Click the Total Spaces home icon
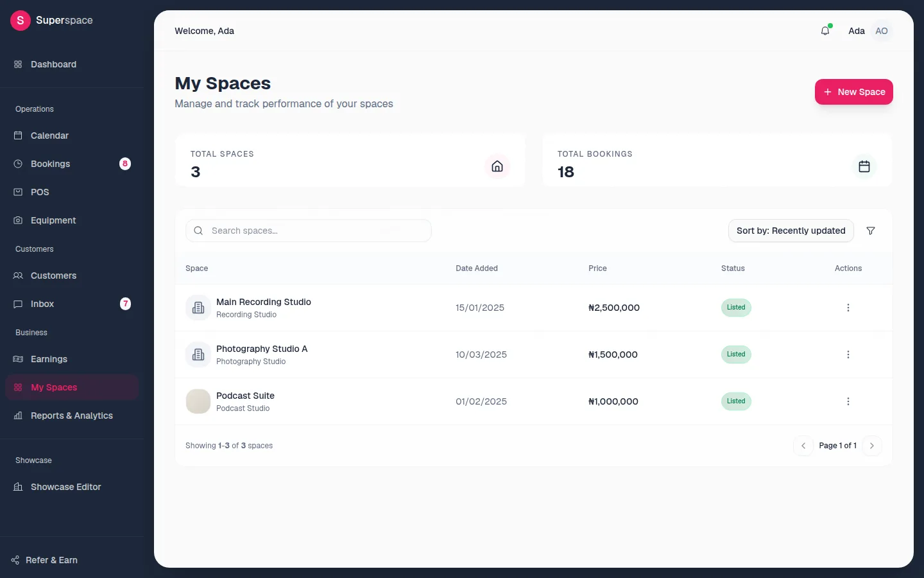The height and width of the screenshot is (578, 924). [497, 166]
